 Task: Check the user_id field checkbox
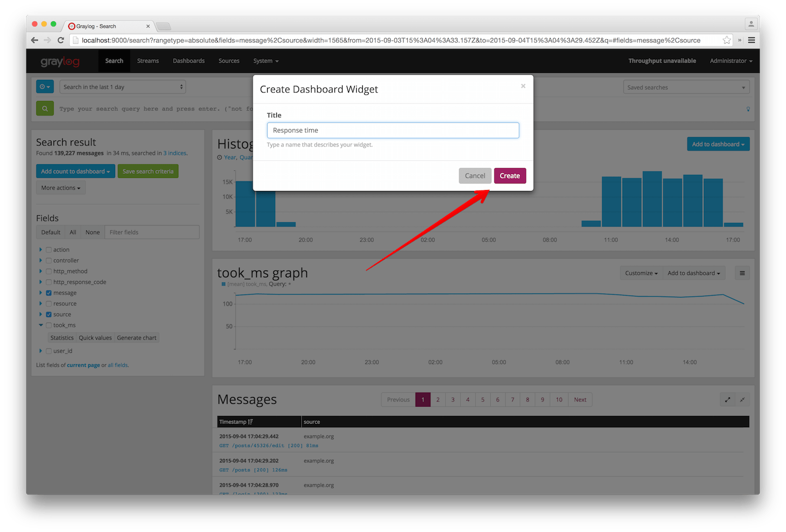tap(49, 351)
